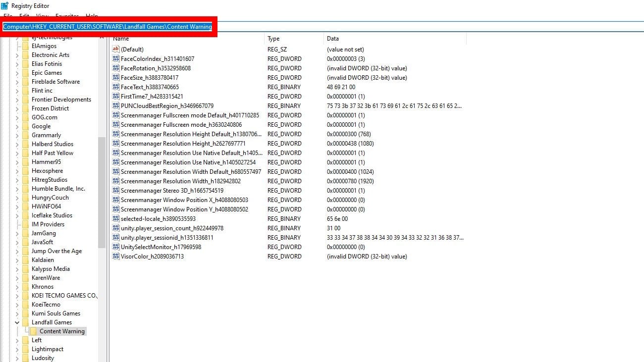Select the Hexosphere key
This screenshot has height=362, width=644.
47,171
